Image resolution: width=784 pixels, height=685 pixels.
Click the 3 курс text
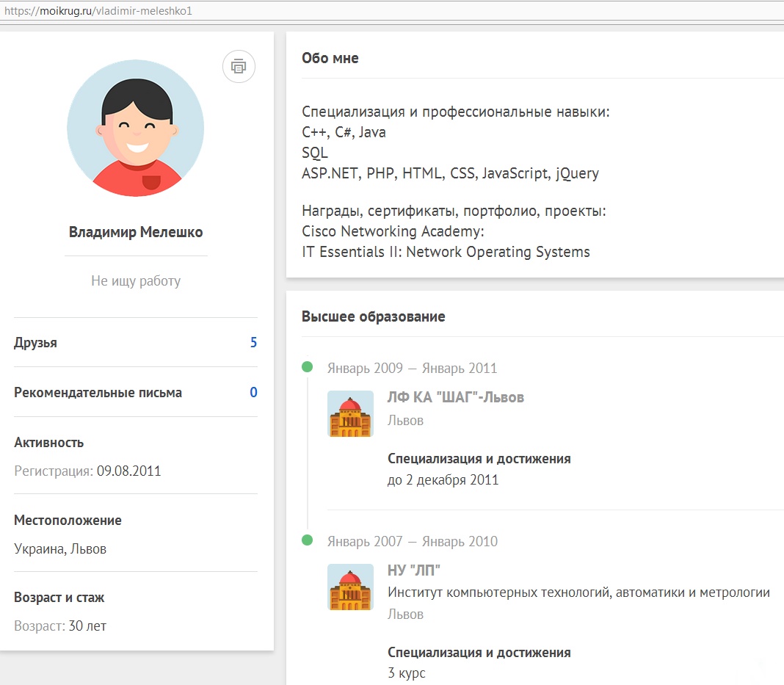(406, 673)
